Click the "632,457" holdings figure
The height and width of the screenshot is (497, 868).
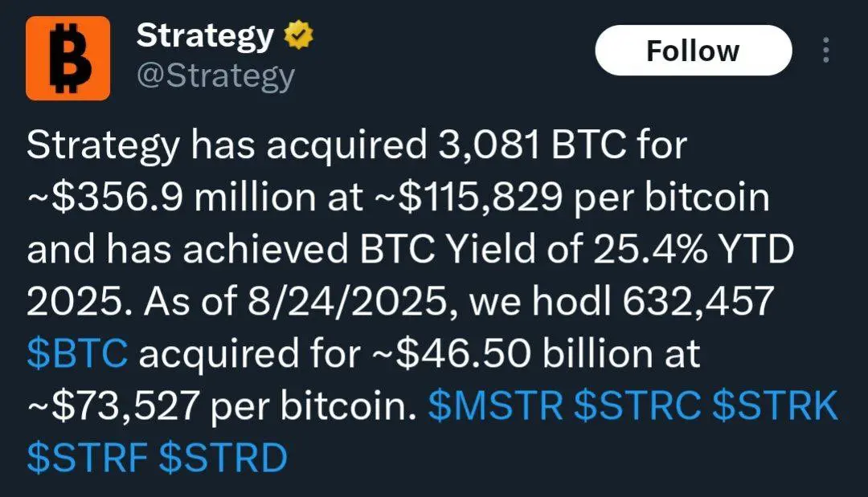[698, 301]
